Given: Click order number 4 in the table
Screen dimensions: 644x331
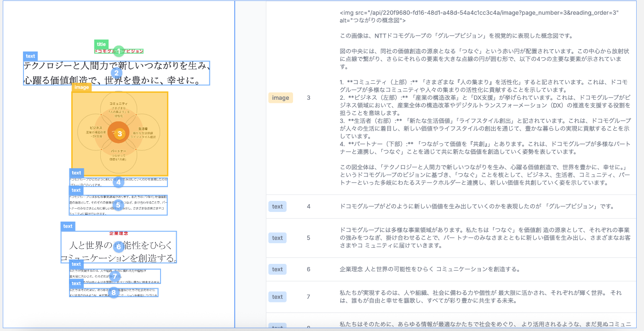Looking at the screenshot, I should point(309,206).
